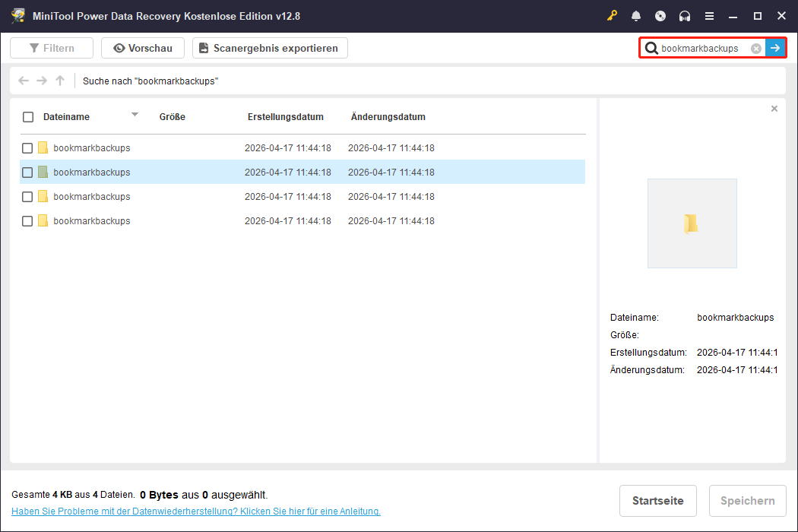Check the third bookmarkbackups row checkbox
Screen dimensions: 798x532
[27, 197]
